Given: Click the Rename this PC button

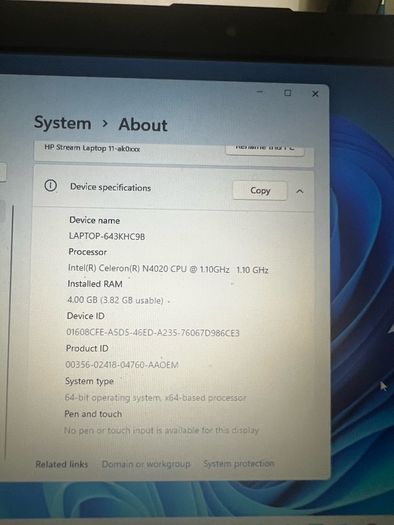Looking at the screenshot, I should click(265, 149).
